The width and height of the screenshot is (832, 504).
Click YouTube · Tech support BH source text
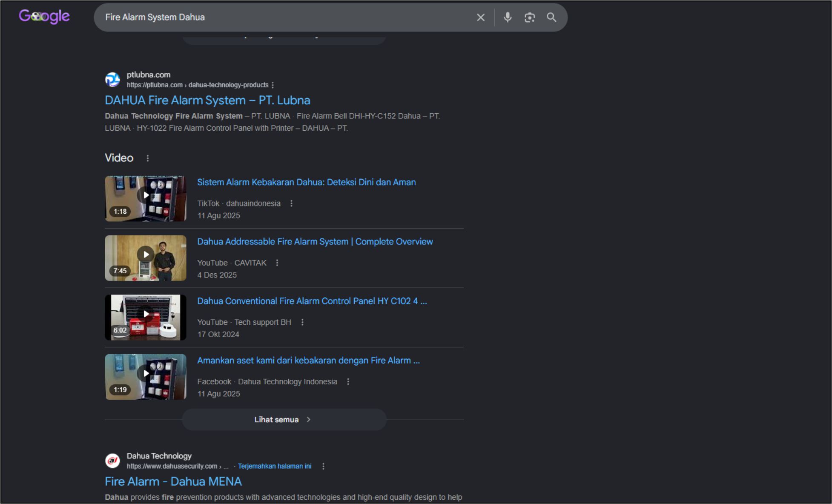click(x=244, y=322)
